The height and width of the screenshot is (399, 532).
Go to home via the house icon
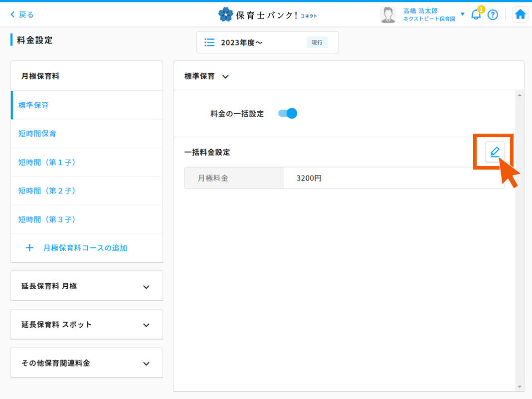pos(520,14)
